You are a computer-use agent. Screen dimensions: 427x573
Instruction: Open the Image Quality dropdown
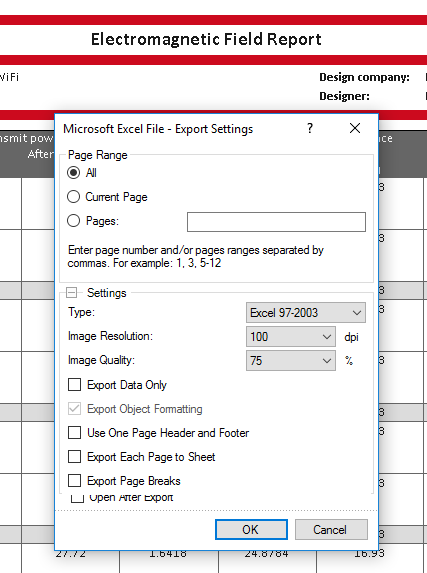point(291,361)
